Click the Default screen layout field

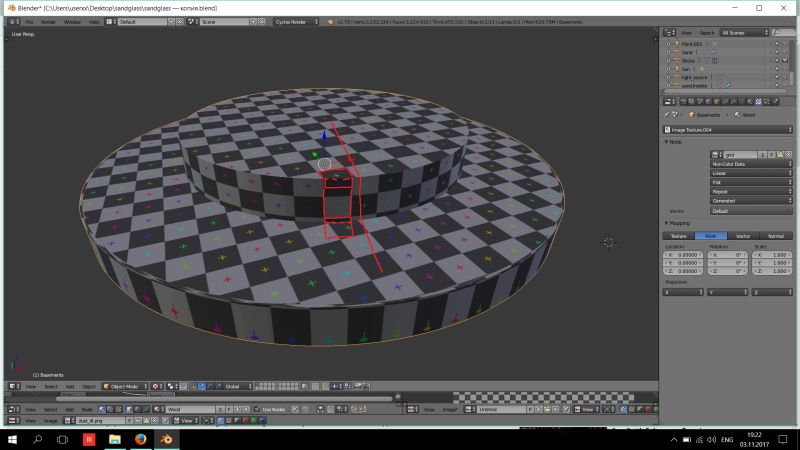tap(142, 22)
